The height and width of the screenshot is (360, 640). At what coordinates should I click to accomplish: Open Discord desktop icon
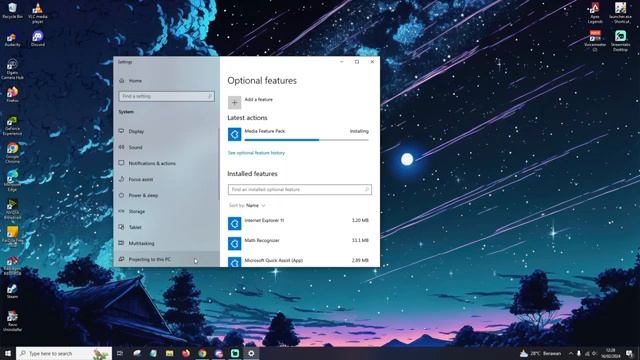pos(38,39)
